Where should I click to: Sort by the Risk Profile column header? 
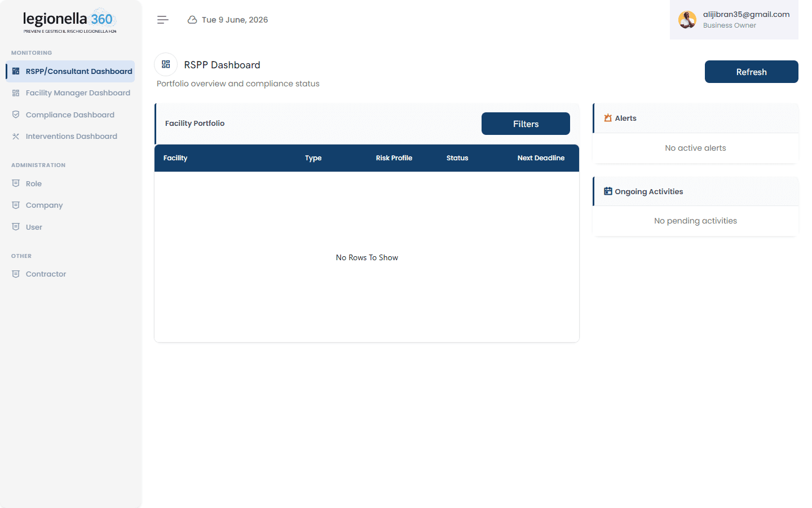tap(394, 158)
